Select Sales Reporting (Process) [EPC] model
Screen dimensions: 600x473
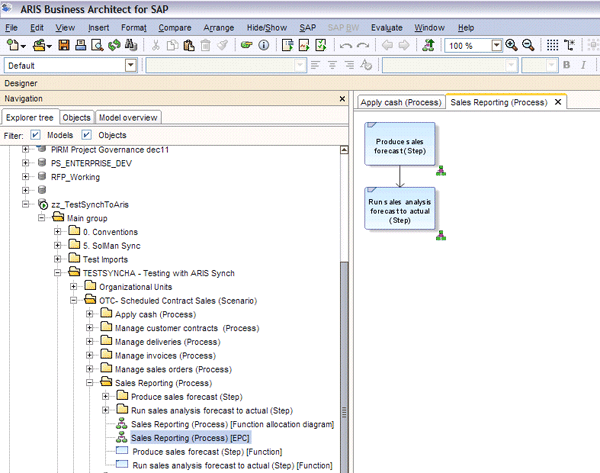[x=190, y=438]
